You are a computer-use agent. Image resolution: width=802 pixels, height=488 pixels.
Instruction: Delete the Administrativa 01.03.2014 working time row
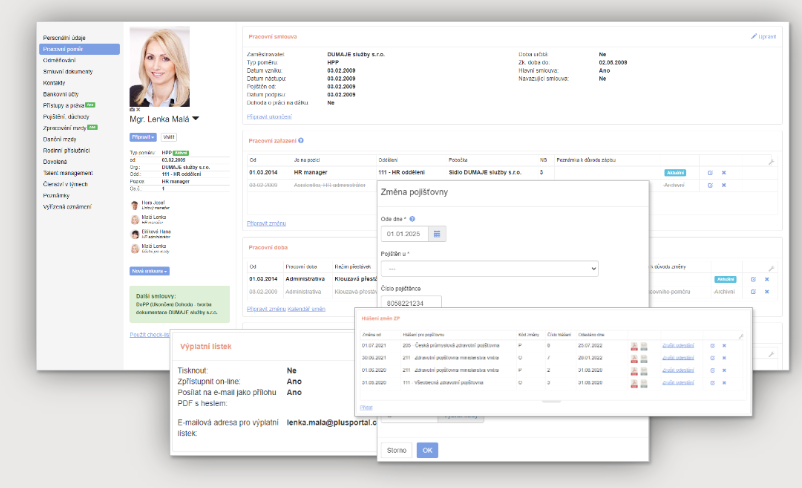(767, 279)
